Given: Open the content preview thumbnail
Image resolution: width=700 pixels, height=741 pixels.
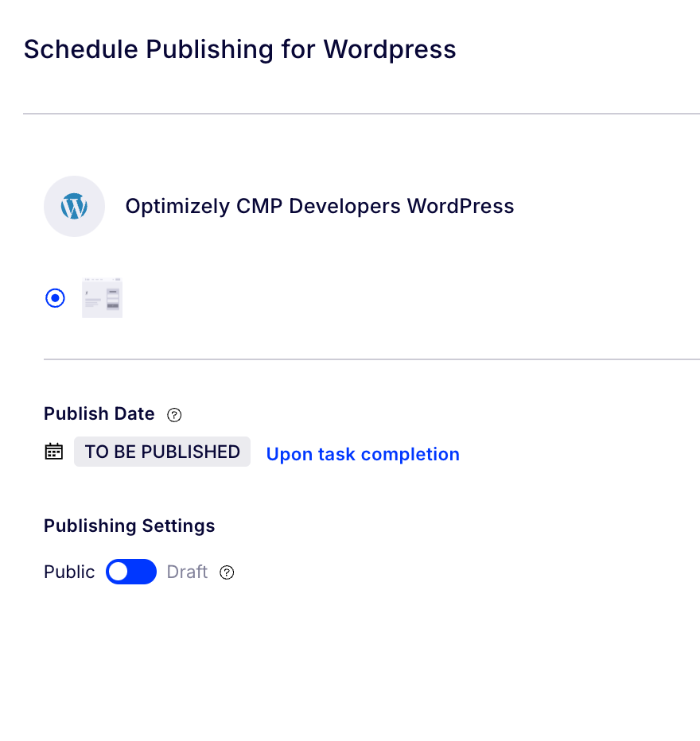Looking at the screenshot, I should pos(102,298).
